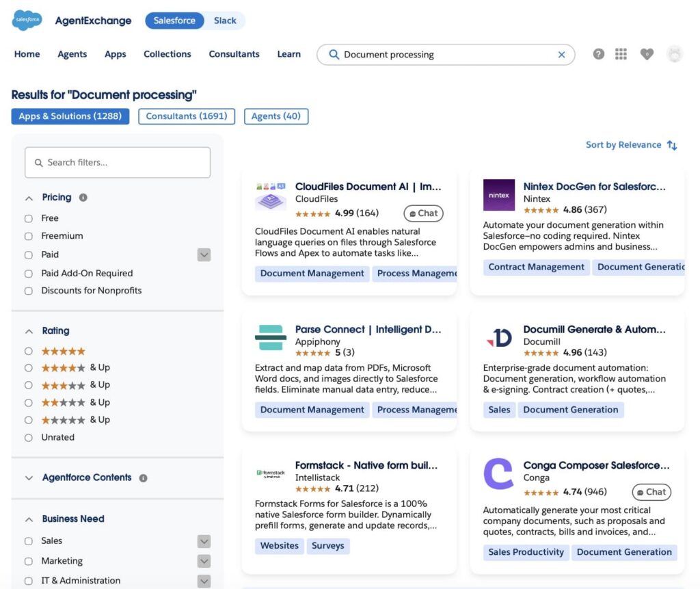Open the Learn menu
The width and height of the screenshot is (700, 589).
click(x=289, y=54)
